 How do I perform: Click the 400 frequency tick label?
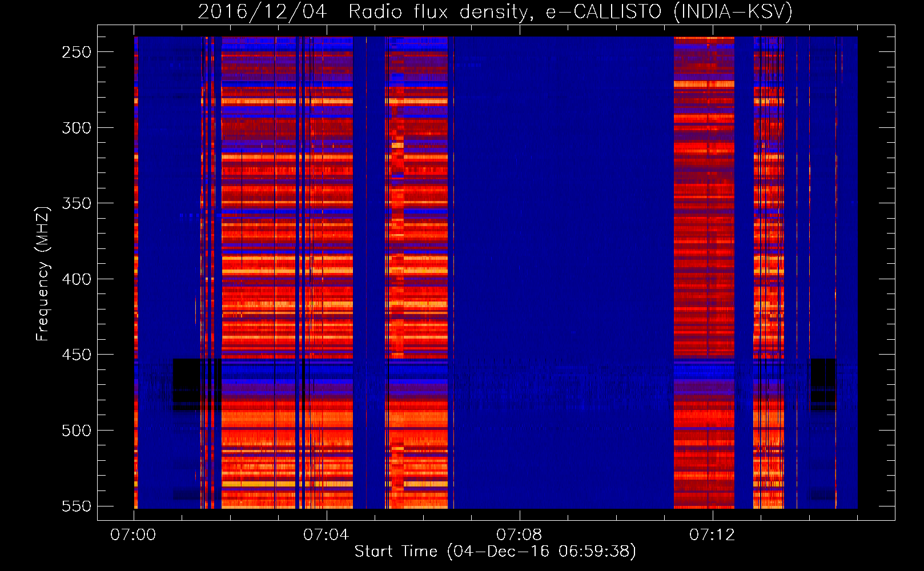[77, 279]
